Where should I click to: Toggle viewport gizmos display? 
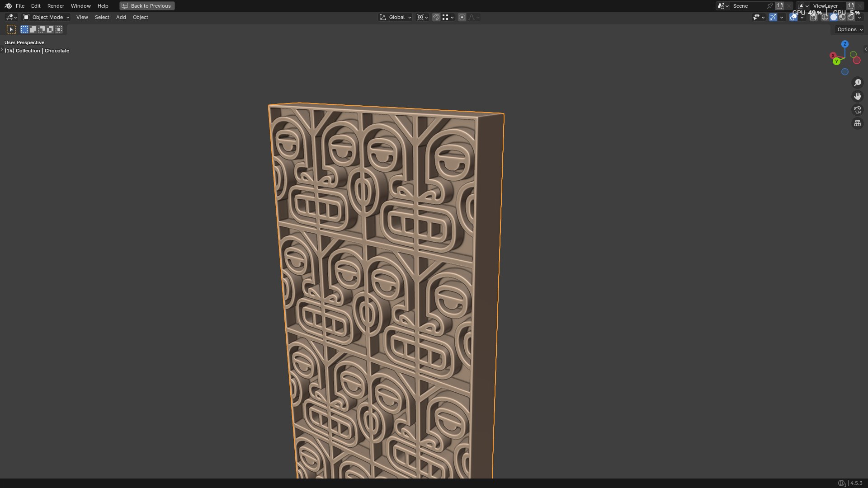tap(773, 17)
